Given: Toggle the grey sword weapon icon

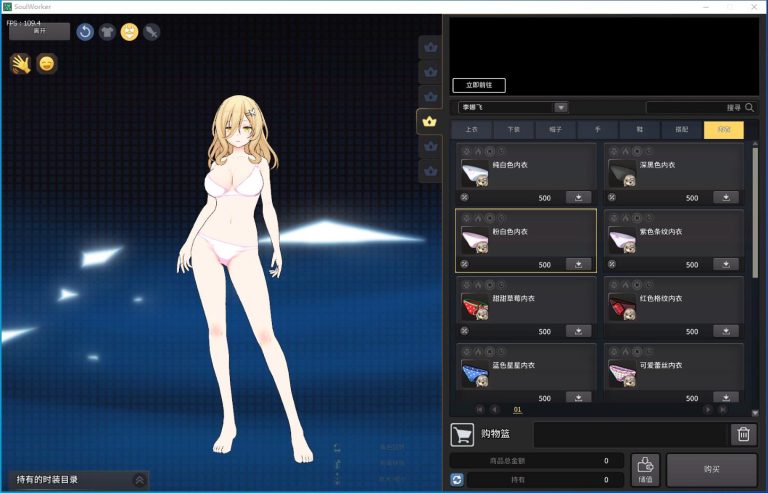Looking at the screenshot, I should click(x=152, y=32).
